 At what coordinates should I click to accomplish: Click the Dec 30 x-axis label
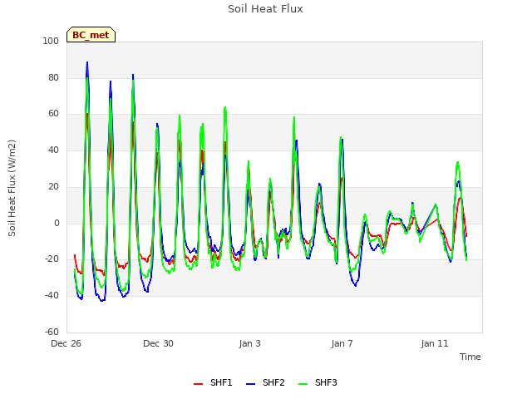(x=158, y=343)
